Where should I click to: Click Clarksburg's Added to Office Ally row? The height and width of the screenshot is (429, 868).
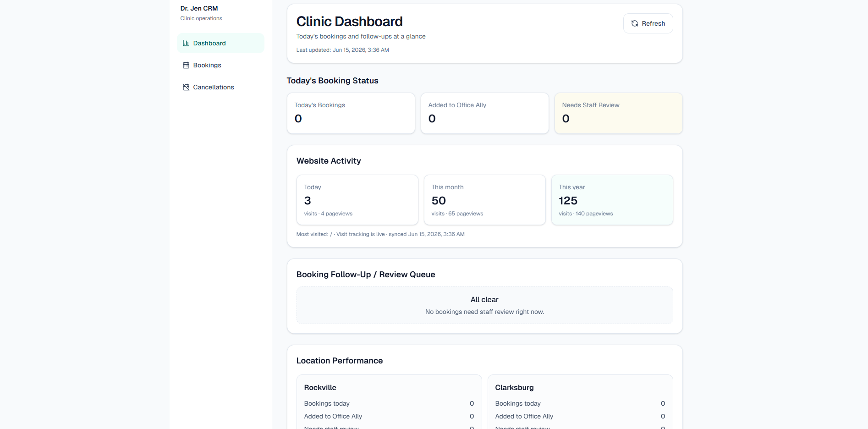pos(580,416)
